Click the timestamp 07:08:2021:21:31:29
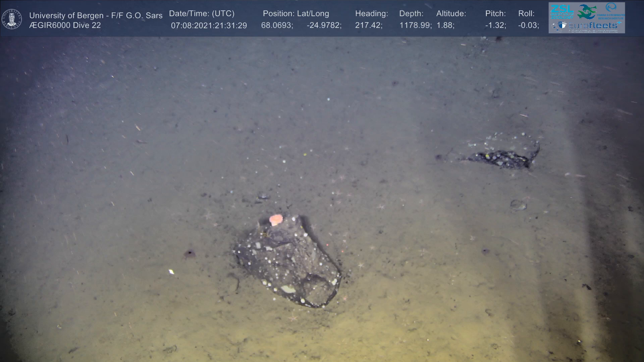This screenshot has width=644, height=362. pyautogui.click(x=209, y=25)
